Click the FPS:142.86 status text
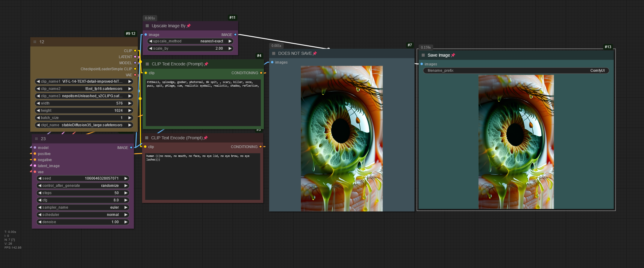This screenshot has width=644, height=268. click(x=13, y=248)
